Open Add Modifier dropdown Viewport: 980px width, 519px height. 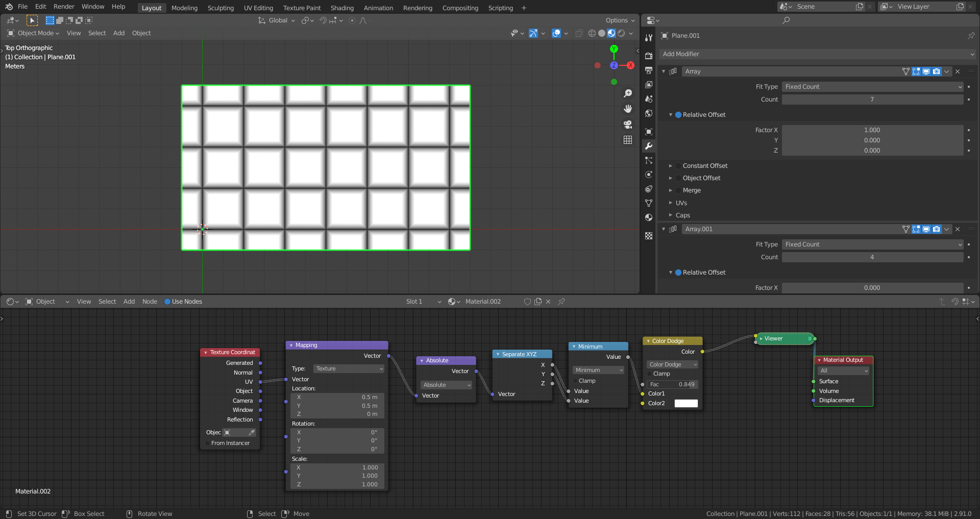tap(818, 54)
